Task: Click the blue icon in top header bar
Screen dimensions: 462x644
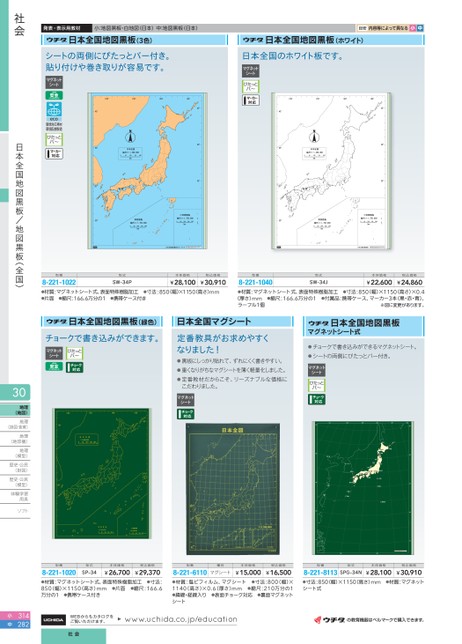Action: pos(420,28)
